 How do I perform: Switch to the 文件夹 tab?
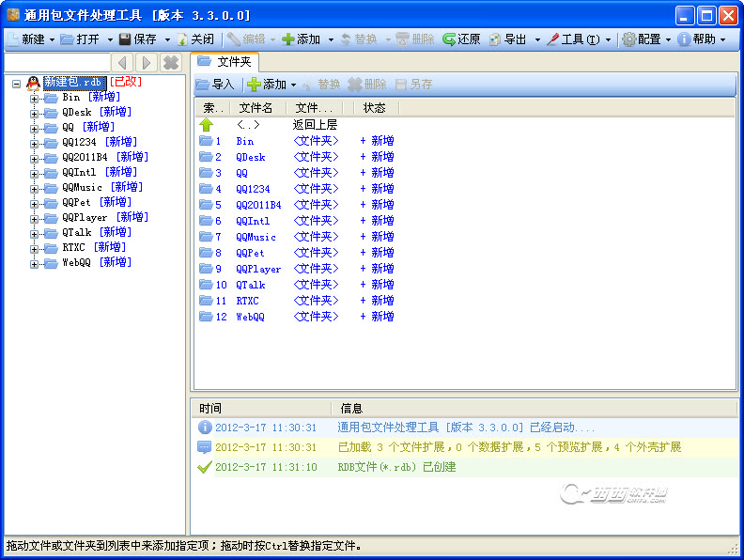[x=225, y=62]
